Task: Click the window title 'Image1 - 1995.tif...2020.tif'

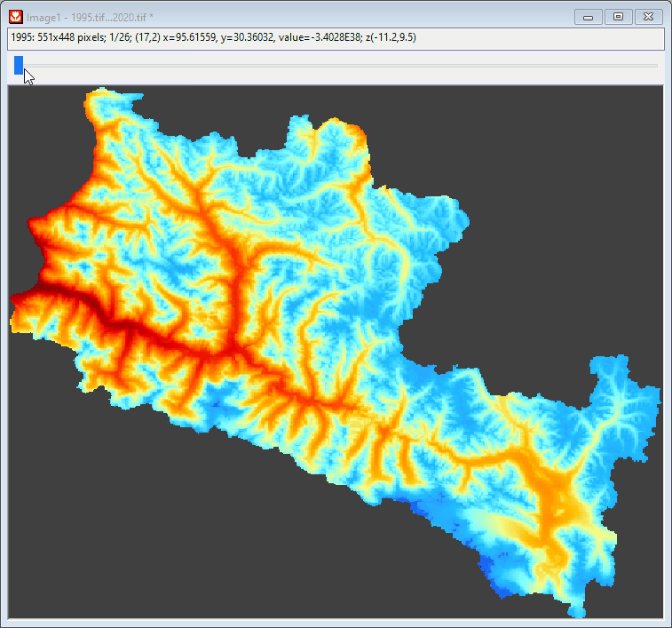Action: click(x=91, y=16)
